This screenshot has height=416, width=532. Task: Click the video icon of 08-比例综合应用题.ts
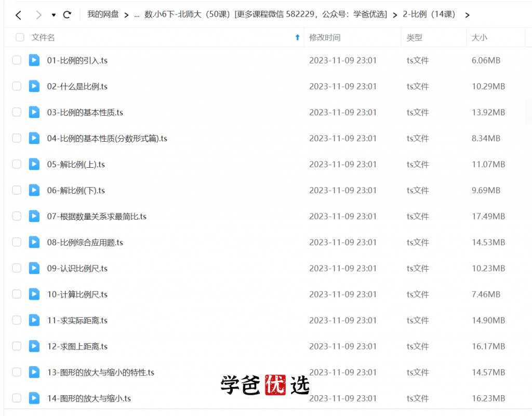[x=34, y=242]
